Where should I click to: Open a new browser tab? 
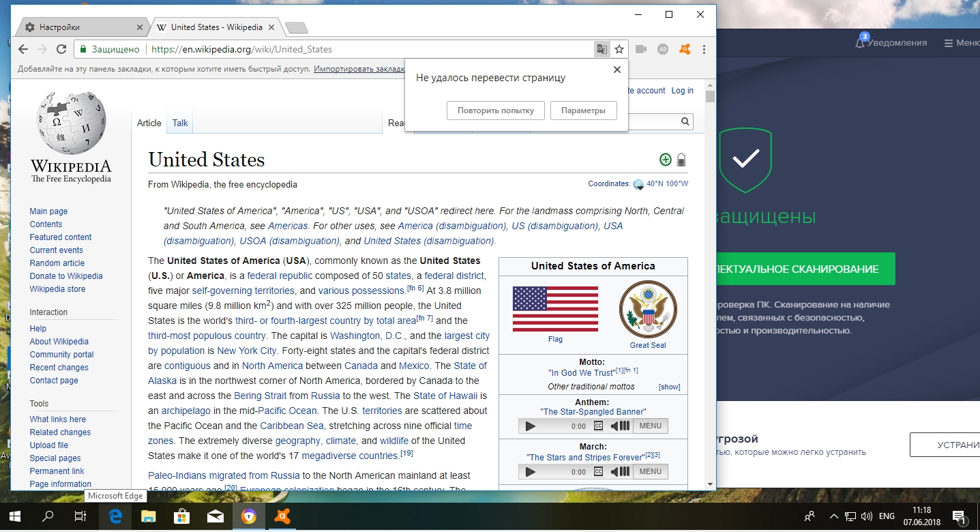[x=296, y=28]
